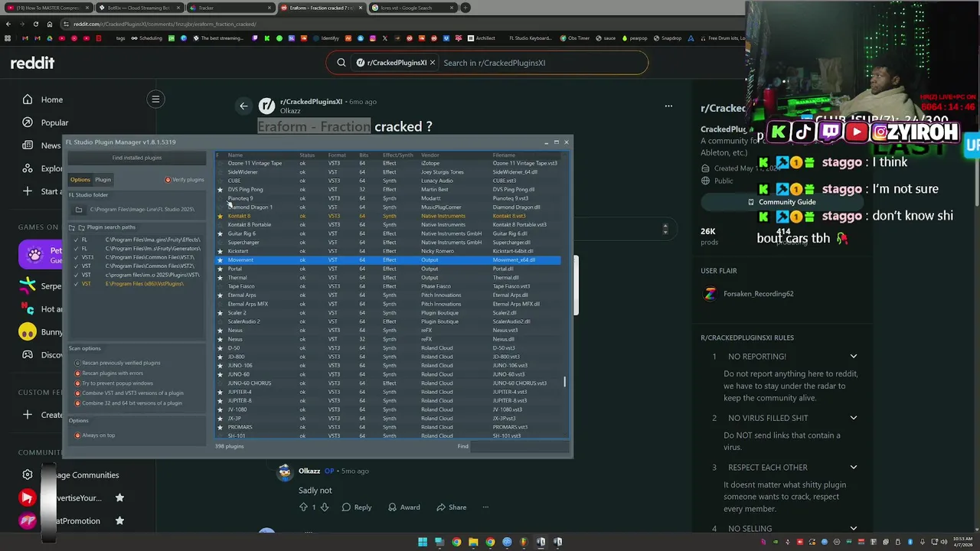Open Home in reddit sidebar

coord(43,99)
